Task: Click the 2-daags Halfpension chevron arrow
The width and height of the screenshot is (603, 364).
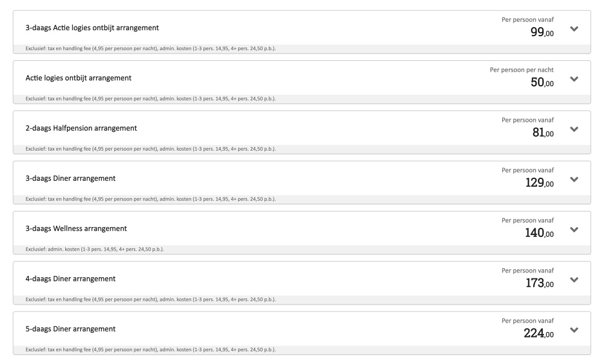Action: tap(574, 129)
